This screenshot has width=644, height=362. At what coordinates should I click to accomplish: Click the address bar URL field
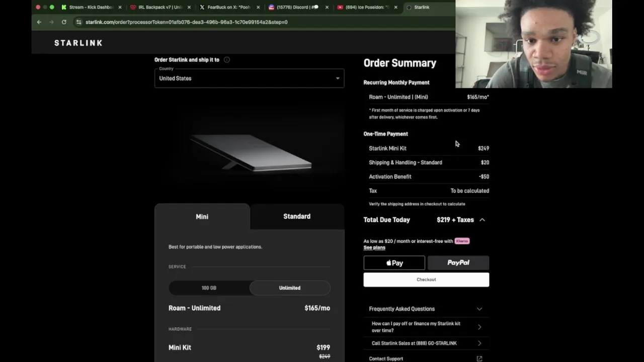[201, 22]
